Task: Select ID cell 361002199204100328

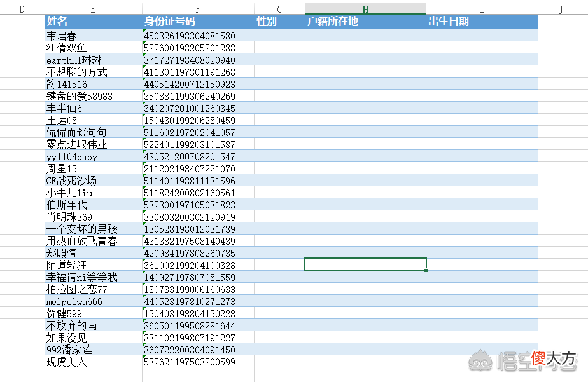Action: 198,265
